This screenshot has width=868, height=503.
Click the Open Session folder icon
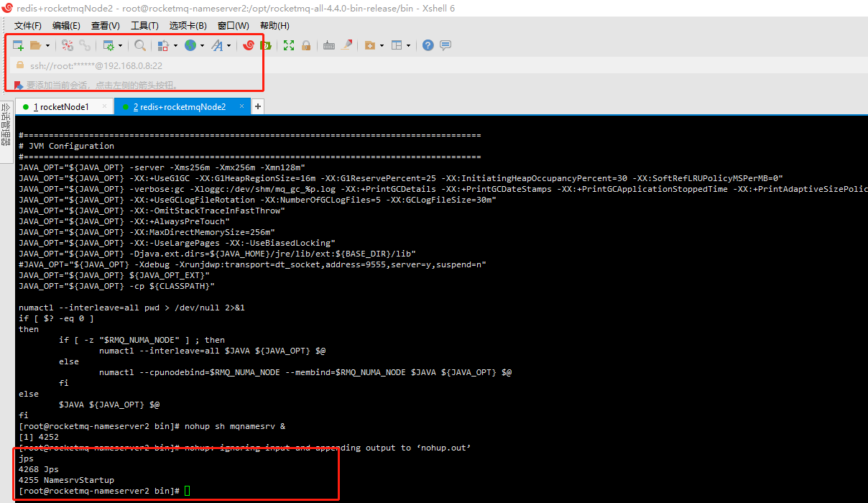[x=36, y=45]
